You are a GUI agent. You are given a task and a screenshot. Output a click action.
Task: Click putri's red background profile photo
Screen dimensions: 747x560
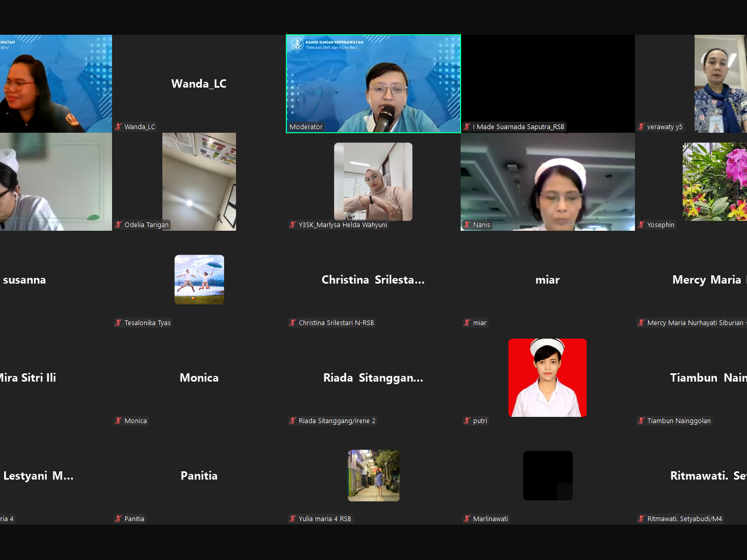(x=547, y=377)
